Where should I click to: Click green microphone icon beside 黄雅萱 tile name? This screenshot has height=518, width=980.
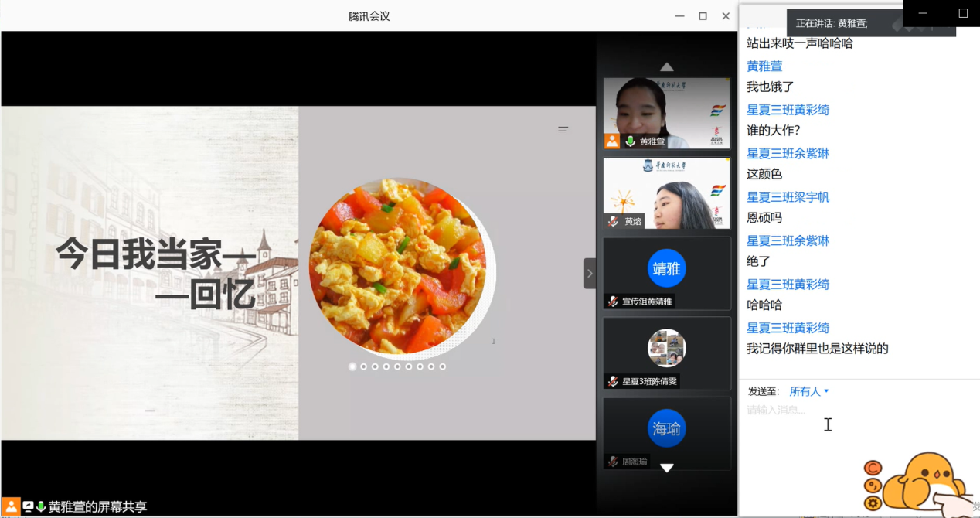631,141
